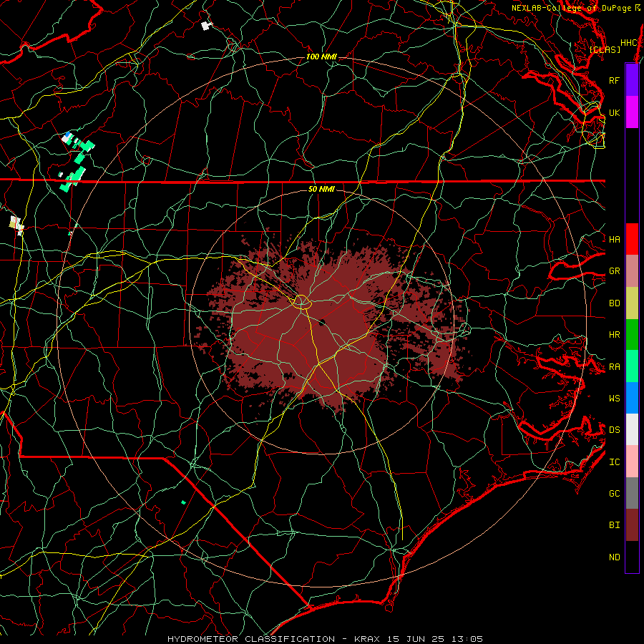Click the bright green RA legend swatch
Screen dimensions: 644x644
pos(632,366)
